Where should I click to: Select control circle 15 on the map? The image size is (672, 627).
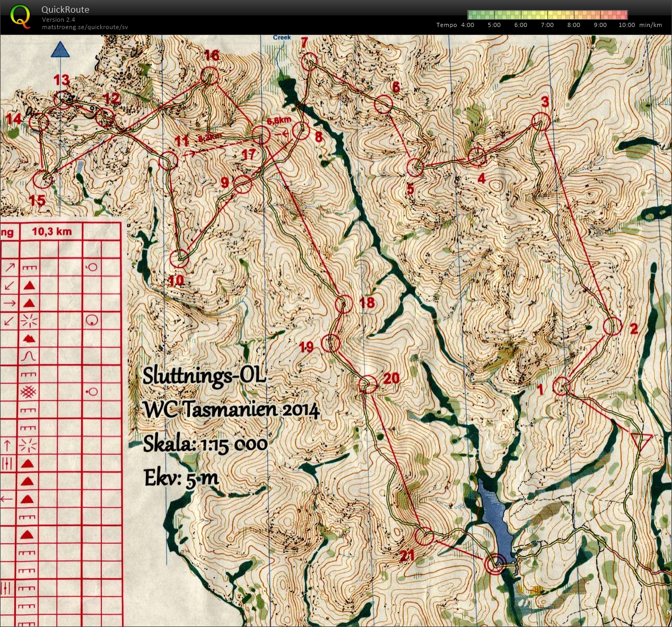tap(42, 179)
